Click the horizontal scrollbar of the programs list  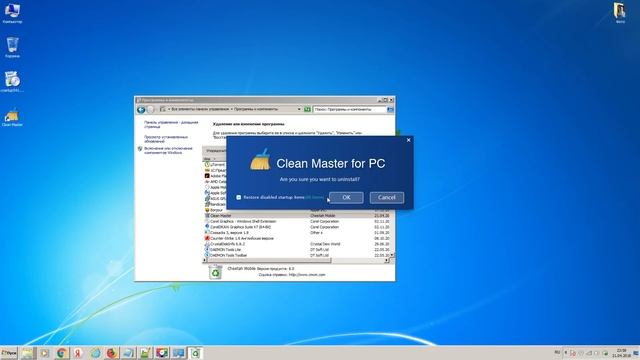pos(269,260)
